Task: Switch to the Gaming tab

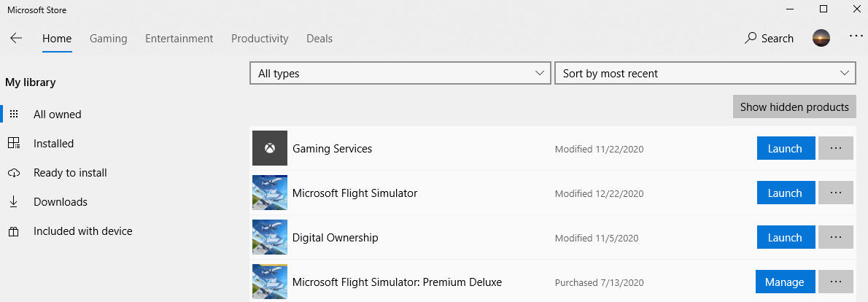Action: pyautogui.click(x=109, y=38)
